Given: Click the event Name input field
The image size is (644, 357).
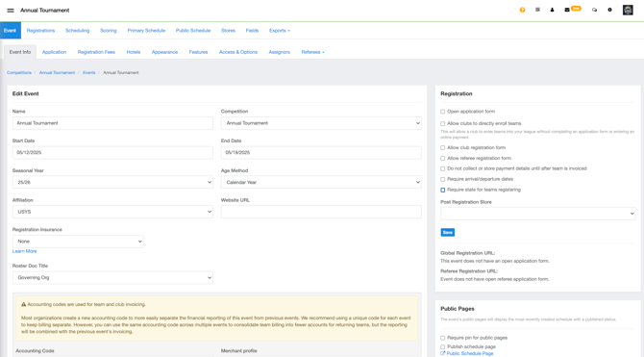Looking at the screenshot, I should tap(112, 123).
